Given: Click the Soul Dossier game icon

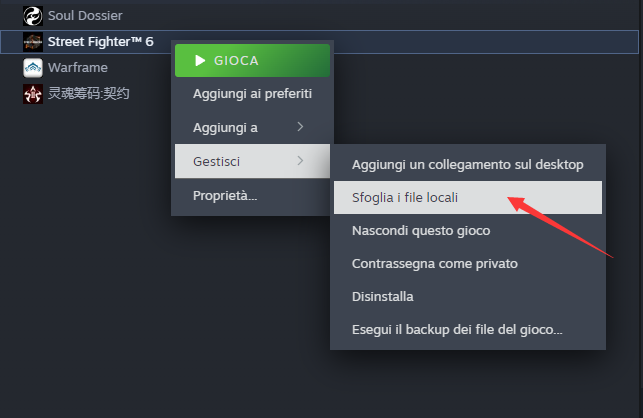Looking at the screenshot, I should click(33, 16).
